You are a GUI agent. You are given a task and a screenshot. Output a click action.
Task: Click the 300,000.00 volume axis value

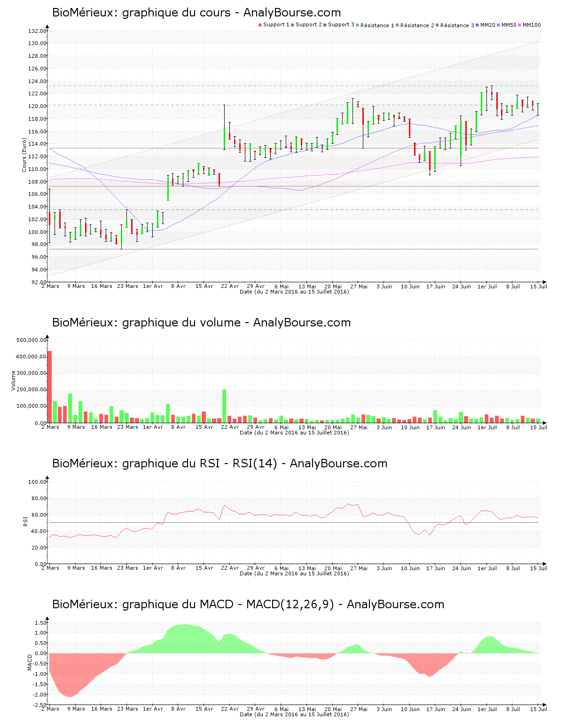click(31, 373)
